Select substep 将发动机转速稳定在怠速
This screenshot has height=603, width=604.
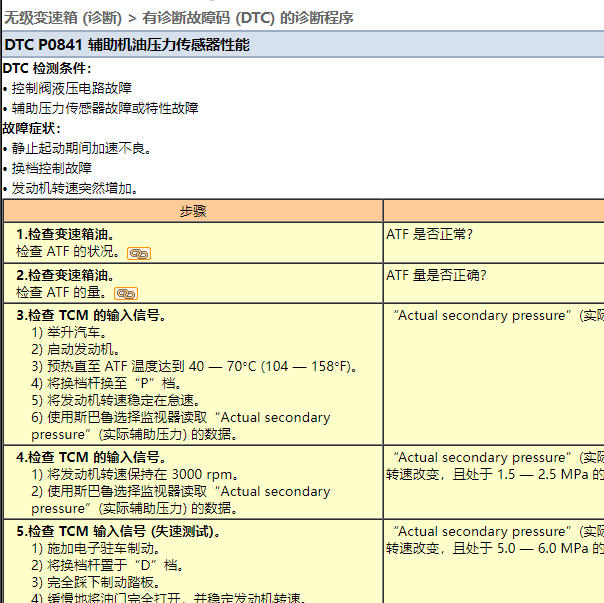click(x=116, y=400)
